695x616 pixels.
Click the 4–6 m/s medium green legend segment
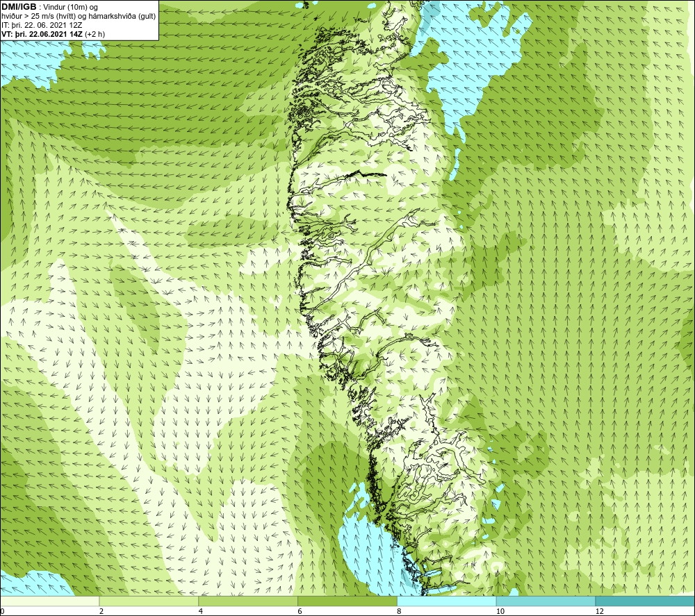coord(248,601)
